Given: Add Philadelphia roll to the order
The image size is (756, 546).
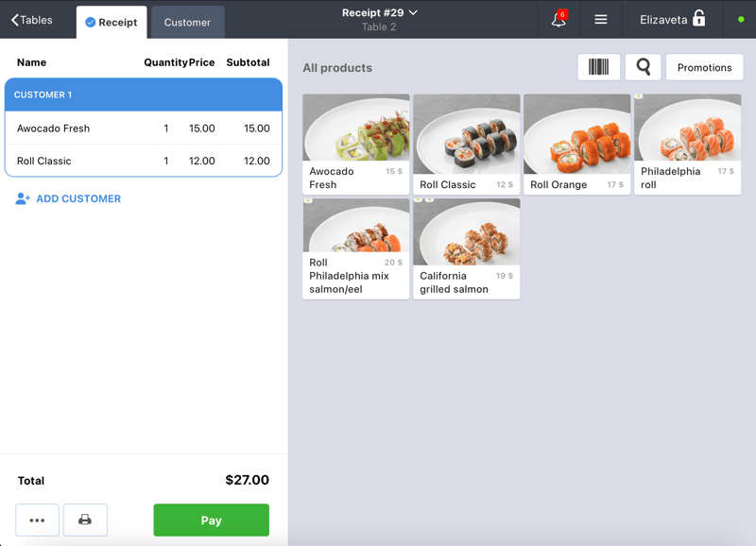Looking at the screenshot, I should point(687,144).
